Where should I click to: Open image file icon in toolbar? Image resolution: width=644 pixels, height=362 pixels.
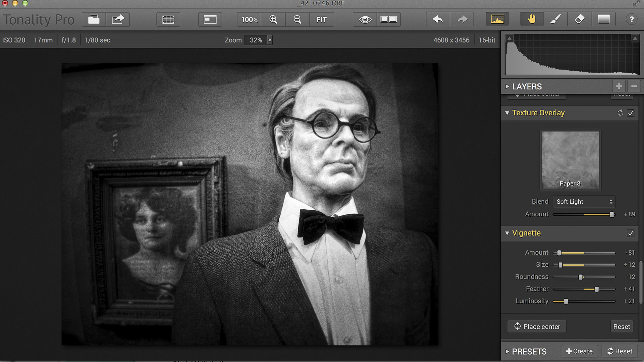coord(94,19)
